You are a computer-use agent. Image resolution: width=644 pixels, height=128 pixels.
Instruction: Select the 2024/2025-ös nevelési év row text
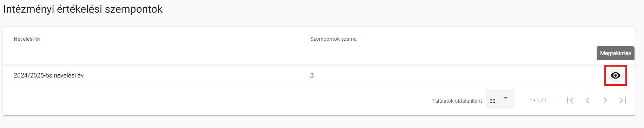pyautogui.click(x=48, y=75)
